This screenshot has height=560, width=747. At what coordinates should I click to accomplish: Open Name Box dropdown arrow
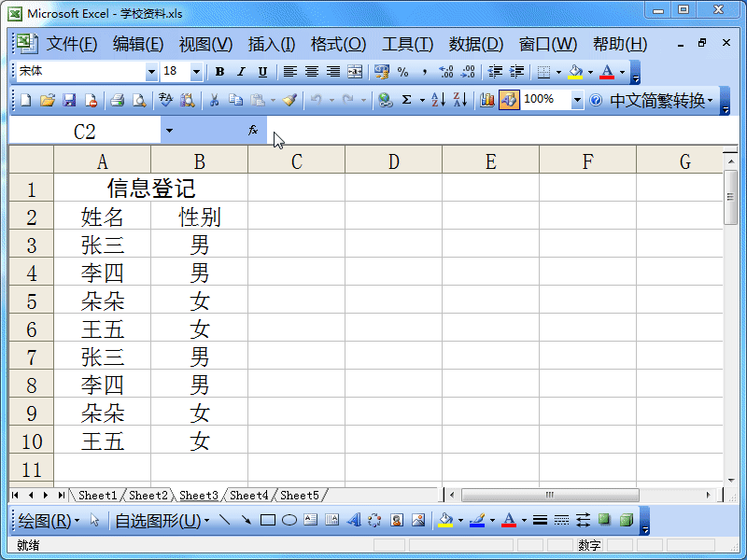click(x=169, y=130)
